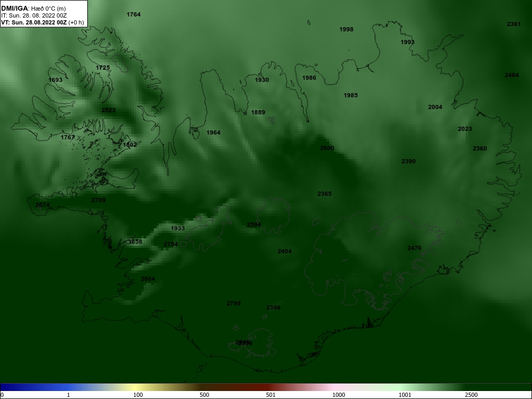This screenshot has height=399, width=532.
Task: Select the 2361 reading at top right
Action: pos(513,24)
